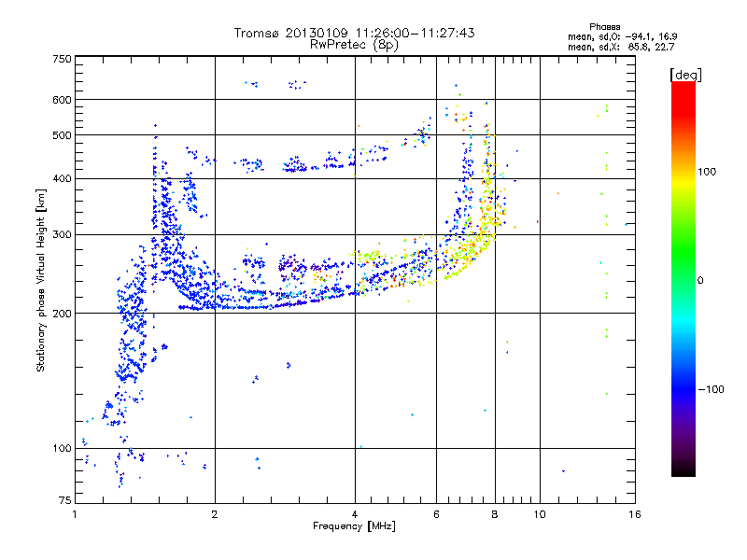Click the "mean, sd,O: -94.1, 16.9" line
This screenshot has width=747, height=560.
[622, 36]
